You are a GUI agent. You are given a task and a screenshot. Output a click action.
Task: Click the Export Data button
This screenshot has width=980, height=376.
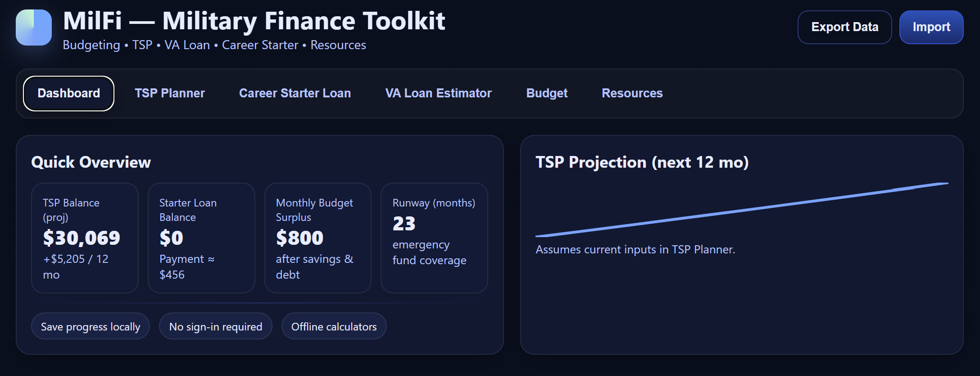click(844, 27)
